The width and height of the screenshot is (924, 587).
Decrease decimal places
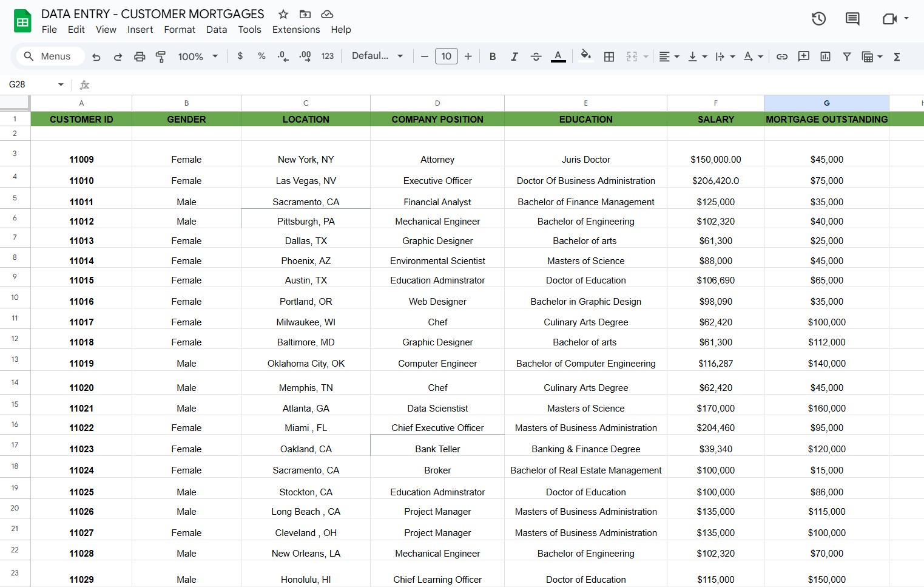tap(283, 56)
